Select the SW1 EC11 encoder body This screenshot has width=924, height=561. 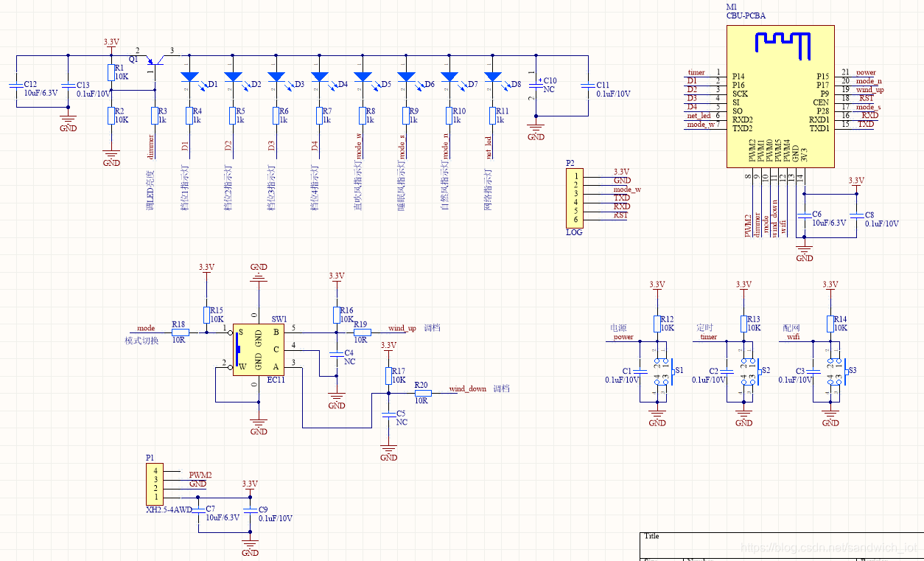click(x=259, y=350)
